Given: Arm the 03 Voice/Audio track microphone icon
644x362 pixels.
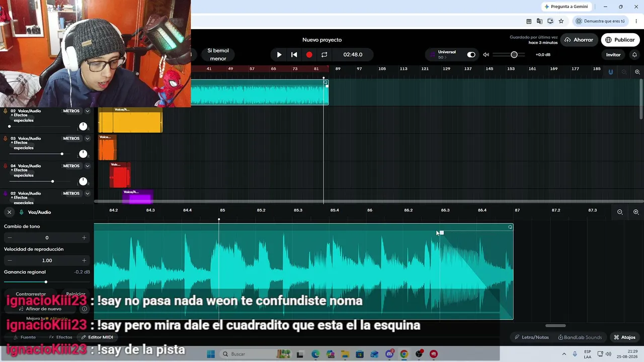Looking at the screenshot, I should click(x=6, y=138).
